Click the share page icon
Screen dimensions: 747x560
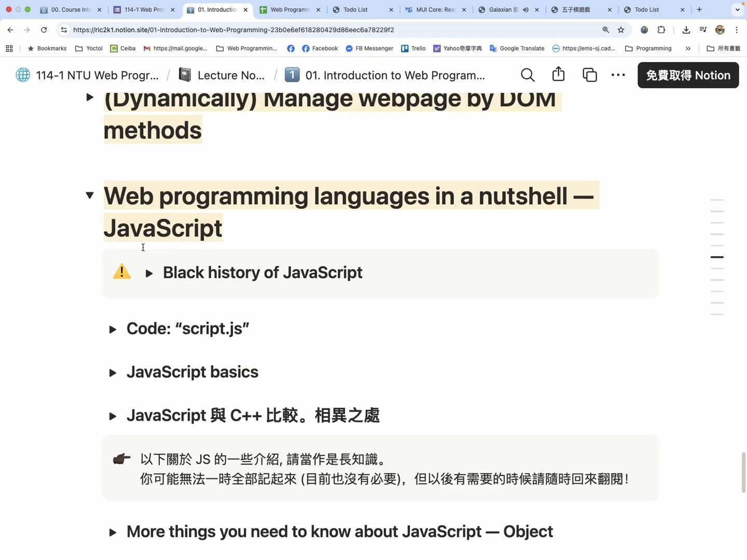558,75
